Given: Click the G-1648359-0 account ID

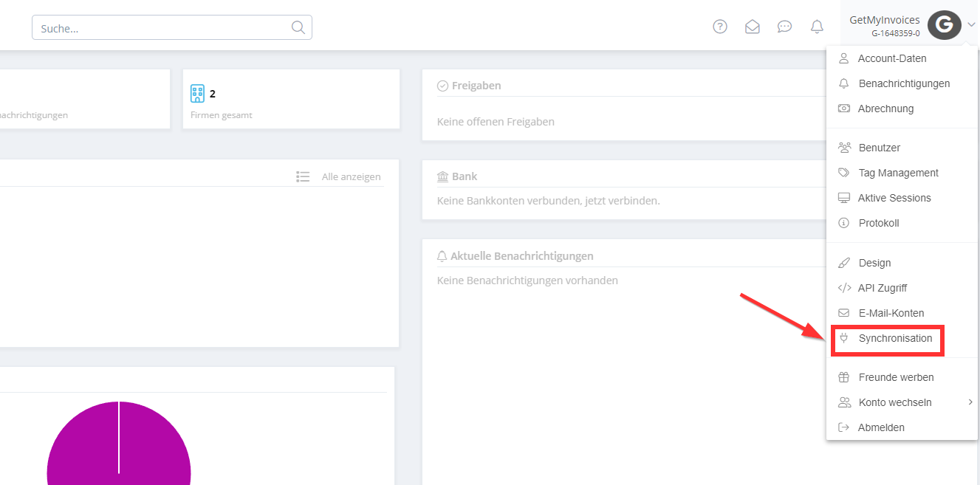Looking at the screenshot, I should click(896, 33).
